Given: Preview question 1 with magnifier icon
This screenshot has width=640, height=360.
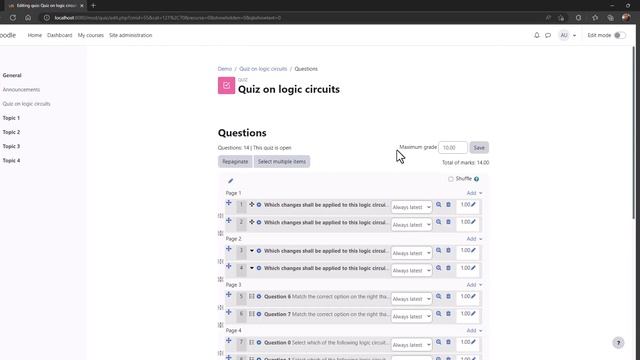Looking at the screenshot, I should (x=438, y=204).
